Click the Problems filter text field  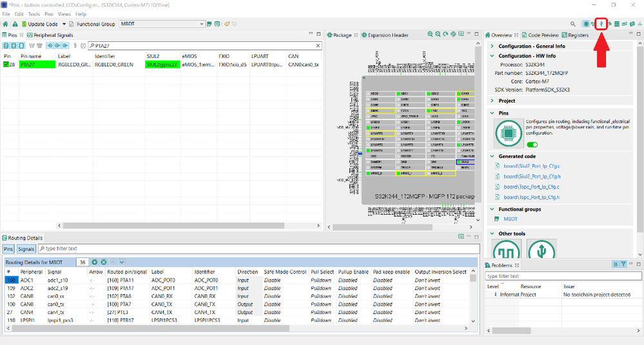(563, 276)
